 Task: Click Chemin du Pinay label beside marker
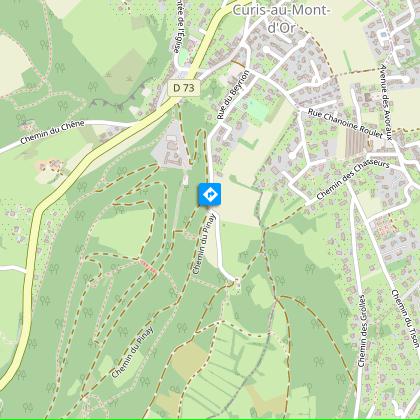click(x=204, y=244)
